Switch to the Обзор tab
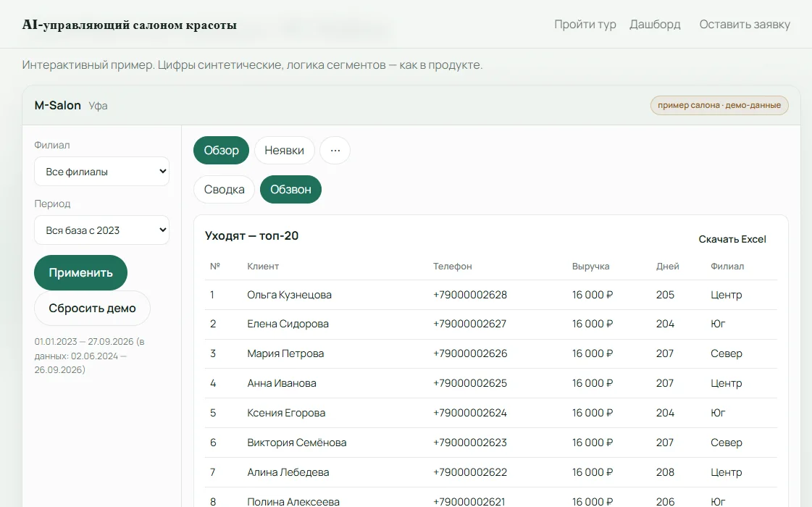Image resolution: width=812 pixels, height=507 pixels. click(221, 150)
